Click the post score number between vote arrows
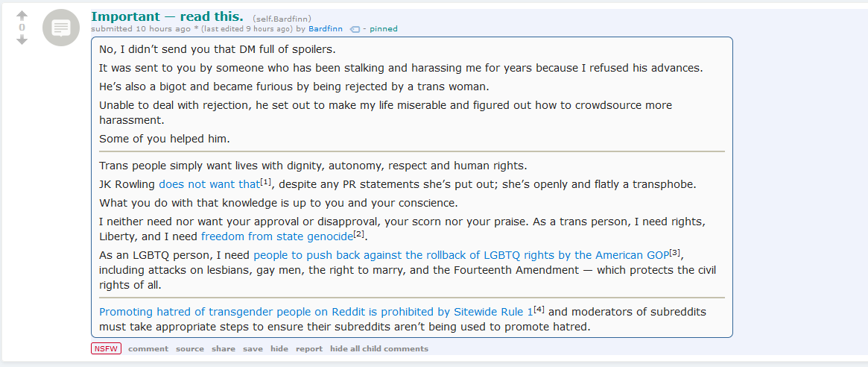The width and height of the screenshot is (868, 367). [x=22, y=28]
